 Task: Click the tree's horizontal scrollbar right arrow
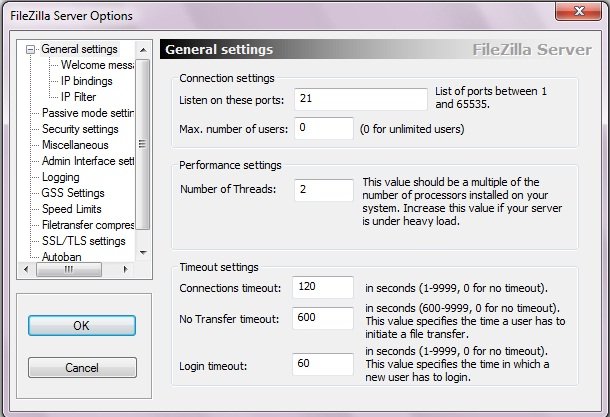(x=128, y=269)
